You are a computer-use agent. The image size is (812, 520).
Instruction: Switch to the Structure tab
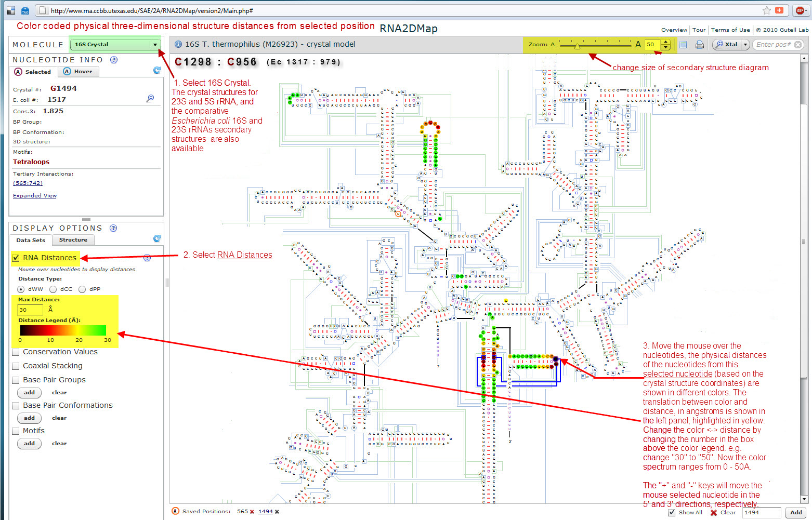tap(73, 239)
